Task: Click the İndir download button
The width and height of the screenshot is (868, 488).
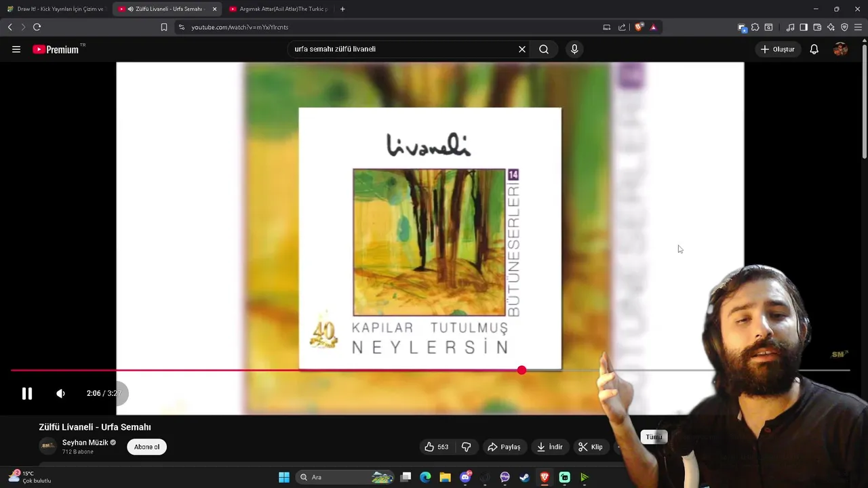Action: pyautogui.click(x=549, y=447)
